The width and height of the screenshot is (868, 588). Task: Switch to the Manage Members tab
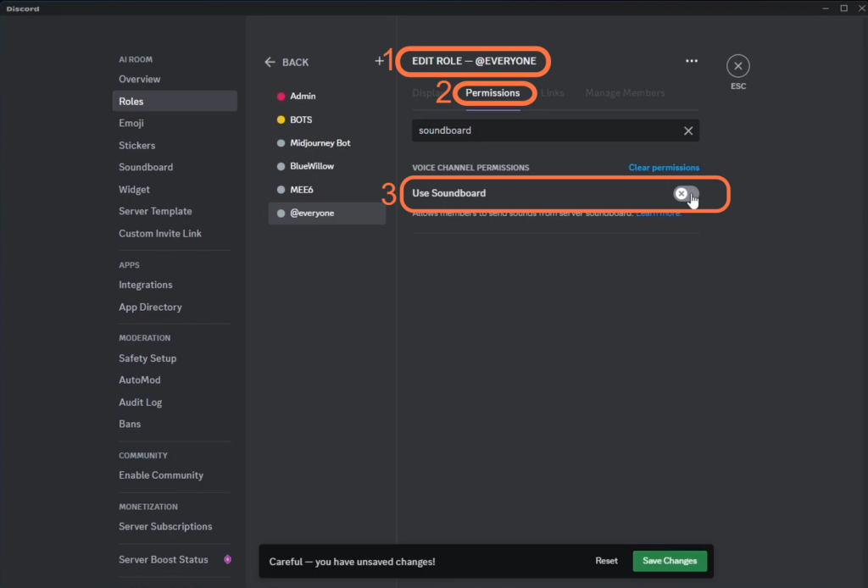[625, 93]
